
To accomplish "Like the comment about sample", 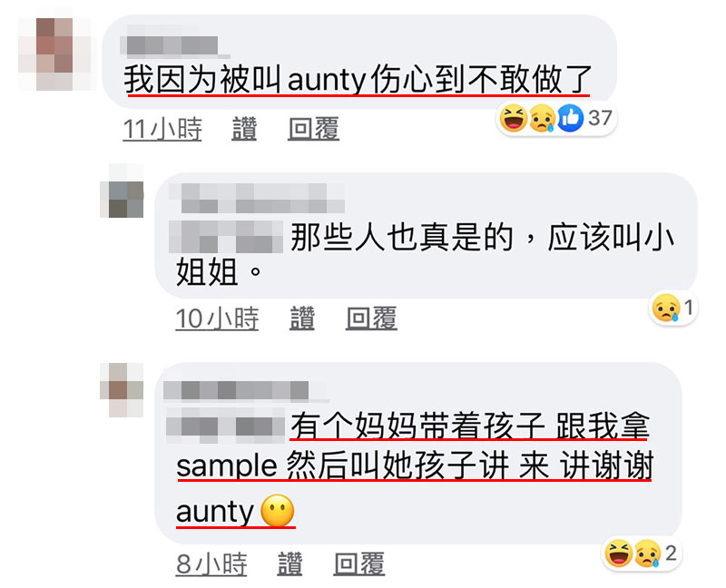I will [289, 563].
